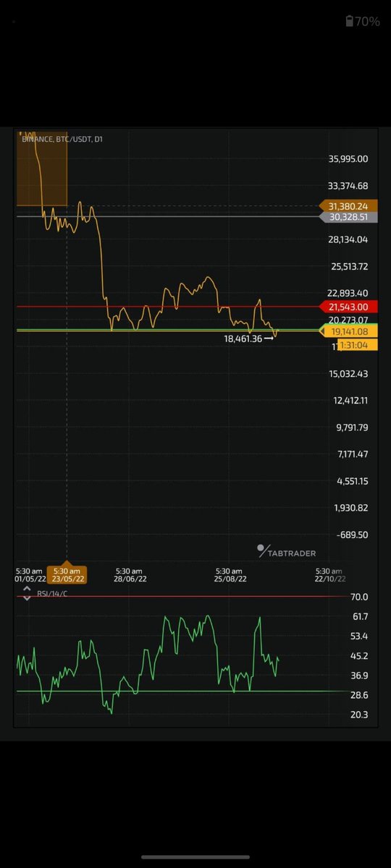Open the RSI/14/C indicator label

coord(51,593)
